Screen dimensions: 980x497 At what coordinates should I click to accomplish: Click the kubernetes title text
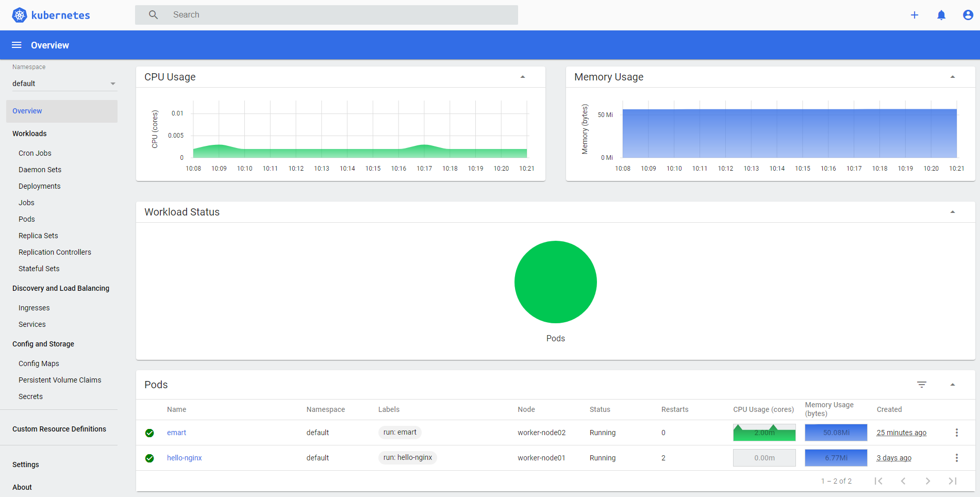coord(60,15)
